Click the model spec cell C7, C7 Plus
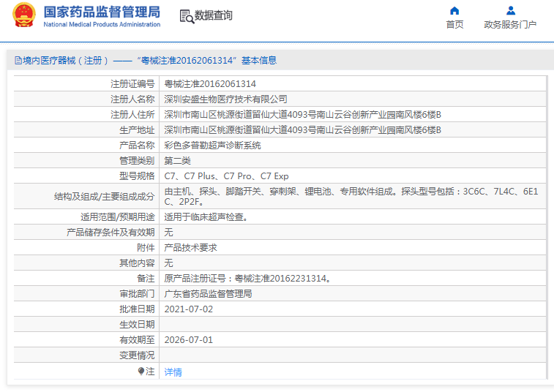 [226, 176]
